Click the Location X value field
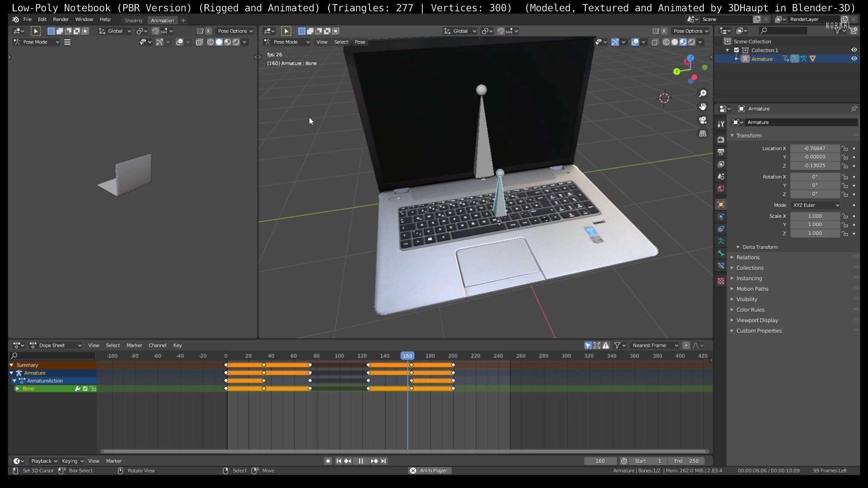 pos(815,148)
